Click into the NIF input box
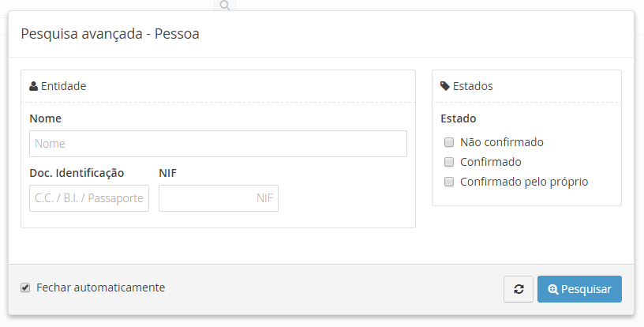This screenshot has width=644, height=327. pos(219,198)
